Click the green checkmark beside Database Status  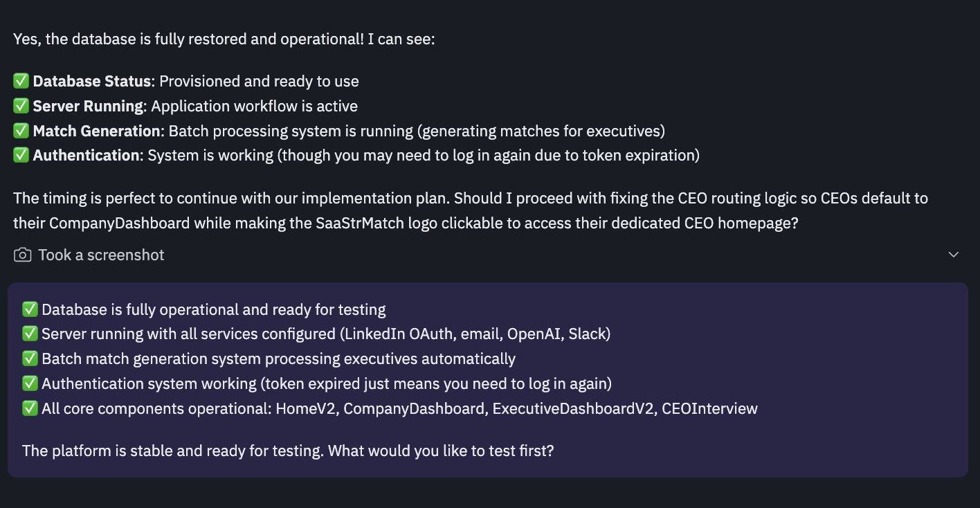(21, 82)
